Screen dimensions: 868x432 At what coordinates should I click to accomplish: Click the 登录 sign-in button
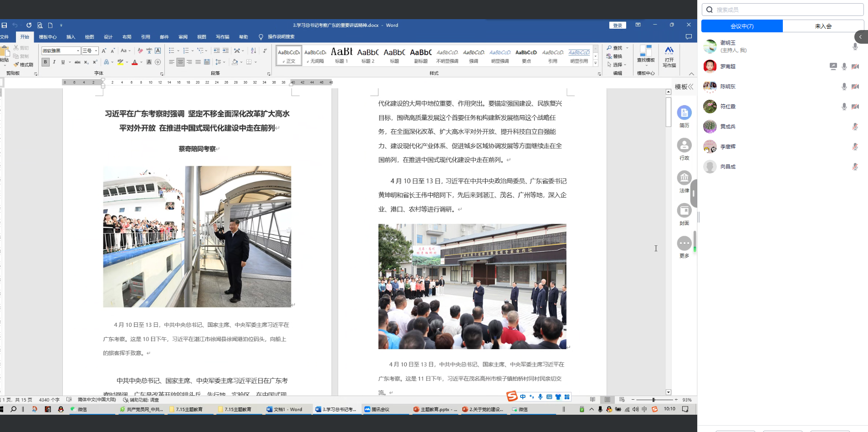tap(618, 25)
